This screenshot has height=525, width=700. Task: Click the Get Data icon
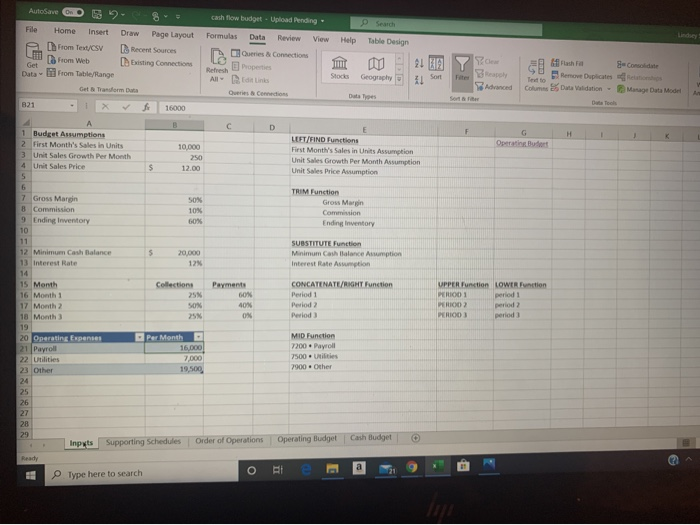click(x=33, y=51)
